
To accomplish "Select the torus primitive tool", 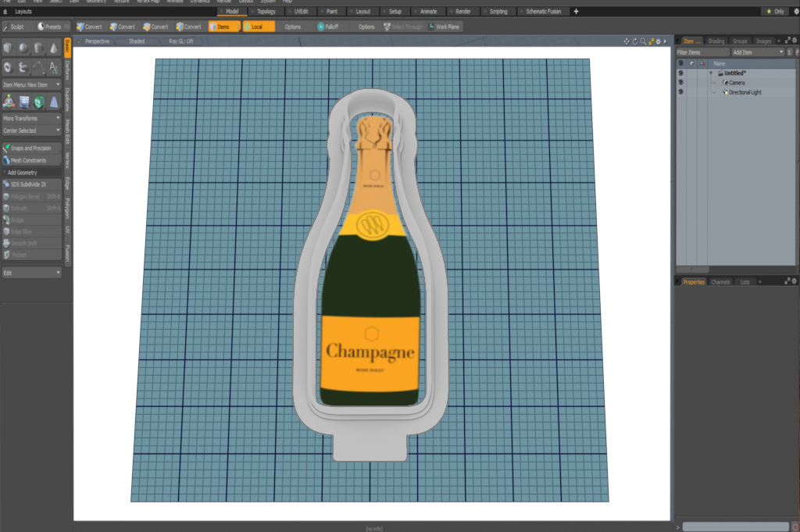I will tap(9, 68).
